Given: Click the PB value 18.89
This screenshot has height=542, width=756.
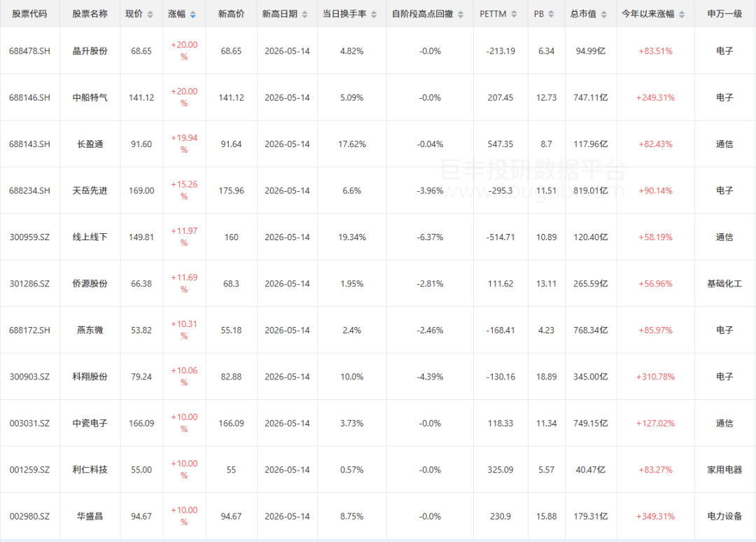Looking at the screenshot, I should [x=546, y=377].
